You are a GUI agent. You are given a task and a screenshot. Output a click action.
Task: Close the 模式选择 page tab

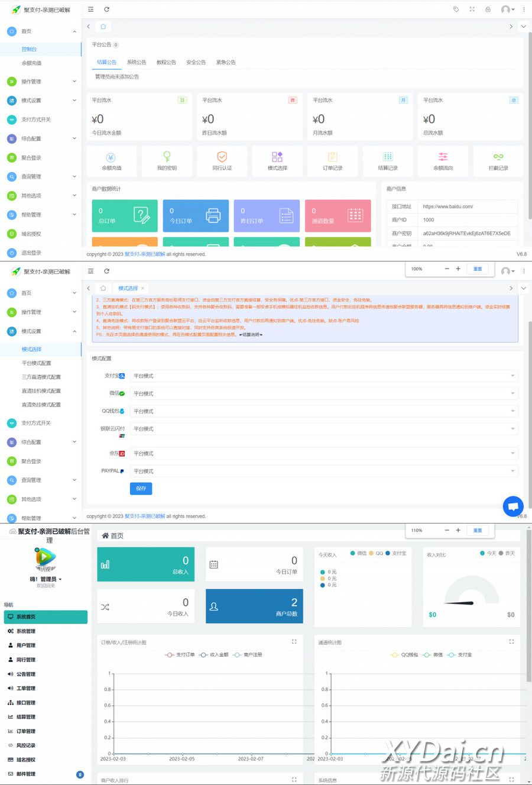[142, 289]
